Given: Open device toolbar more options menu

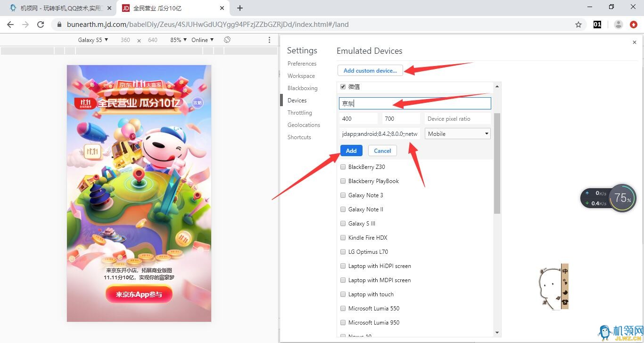Looking at the screenshot, I should coord(269,40).
